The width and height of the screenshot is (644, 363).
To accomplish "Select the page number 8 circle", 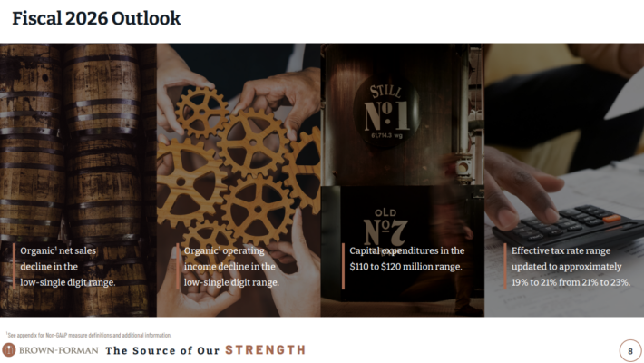I will click(x=630, y=350).
